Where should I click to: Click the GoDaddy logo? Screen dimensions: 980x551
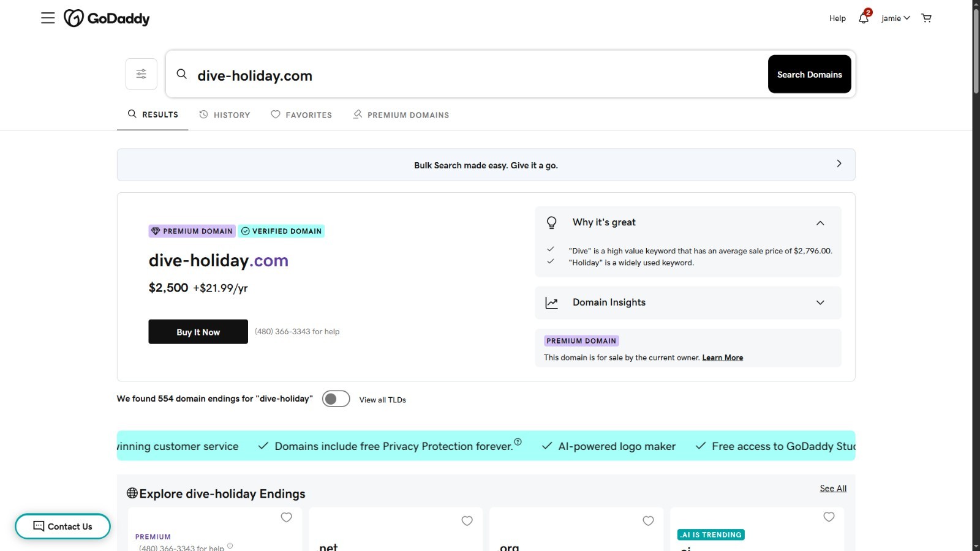(107, 18)
